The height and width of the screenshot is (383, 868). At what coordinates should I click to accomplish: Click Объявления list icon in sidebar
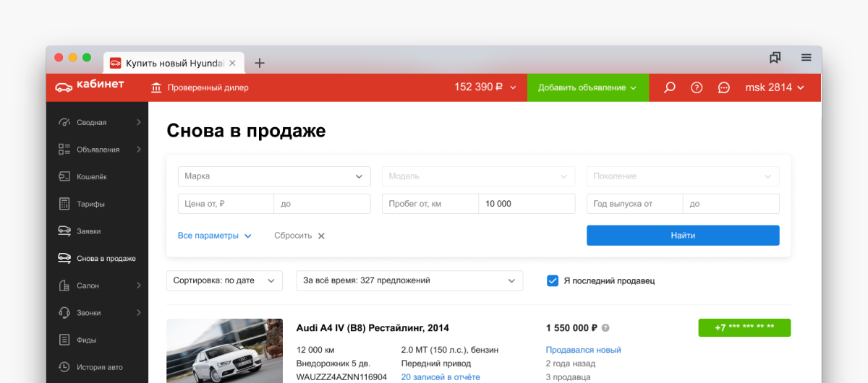tap(64, 150)
